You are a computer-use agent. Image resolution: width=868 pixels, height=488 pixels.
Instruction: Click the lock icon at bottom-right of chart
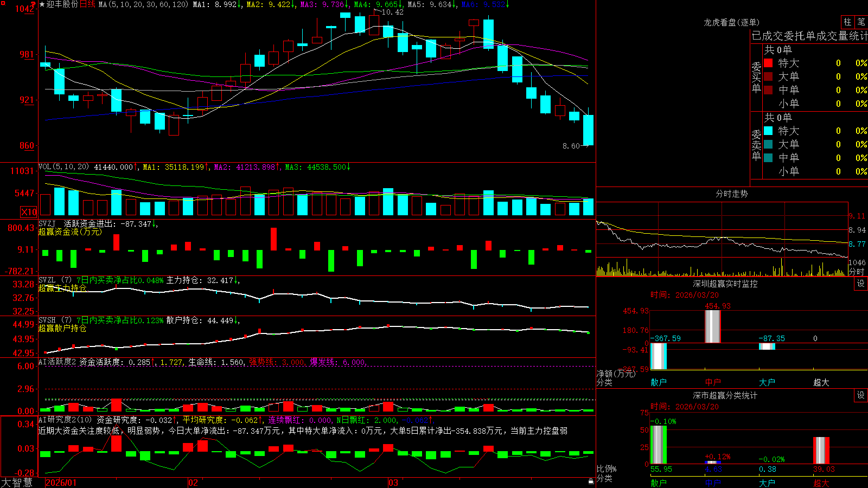591,481
